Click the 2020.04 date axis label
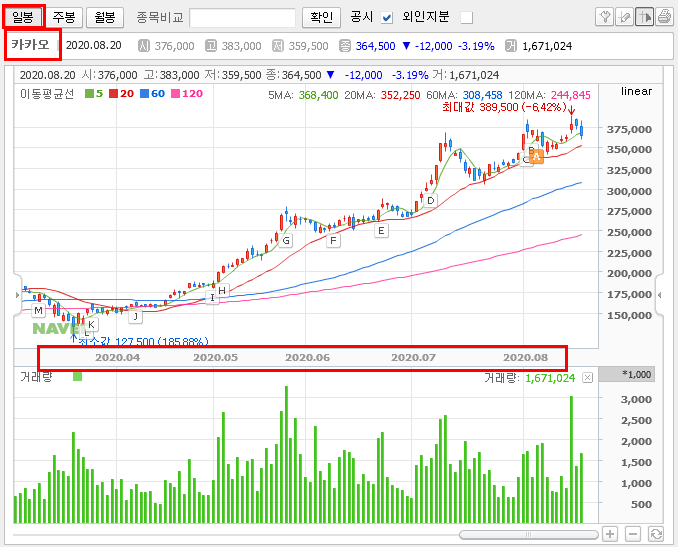Viewport: 678px width, 547px height. coord(118,358)
